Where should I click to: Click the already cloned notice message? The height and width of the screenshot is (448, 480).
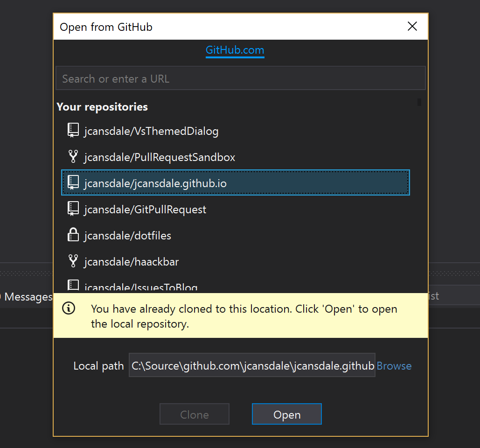(244, 316)
